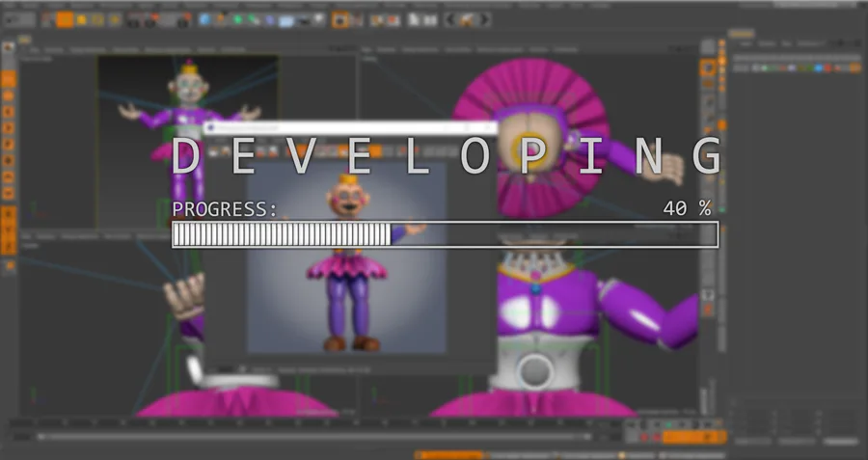
Task: Click the timeline scrubber bar below the viewports
Action: coord(313,437)
